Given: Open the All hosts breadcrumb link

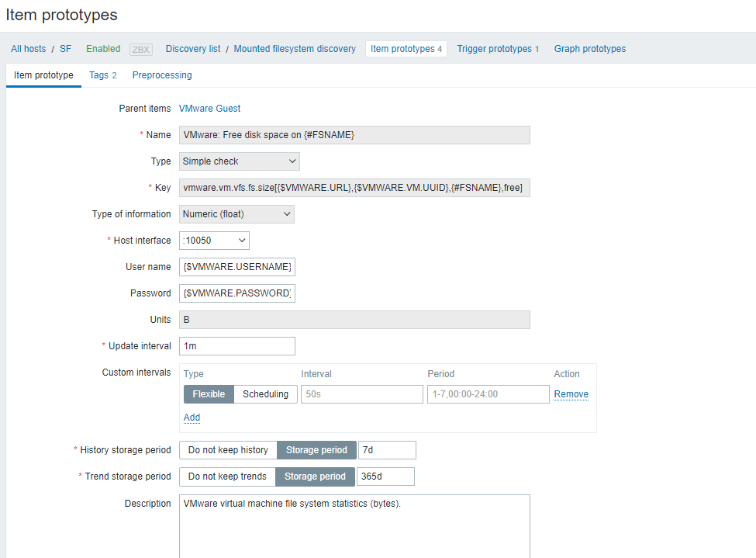Looking at the screenshot, I should point(28,49).
